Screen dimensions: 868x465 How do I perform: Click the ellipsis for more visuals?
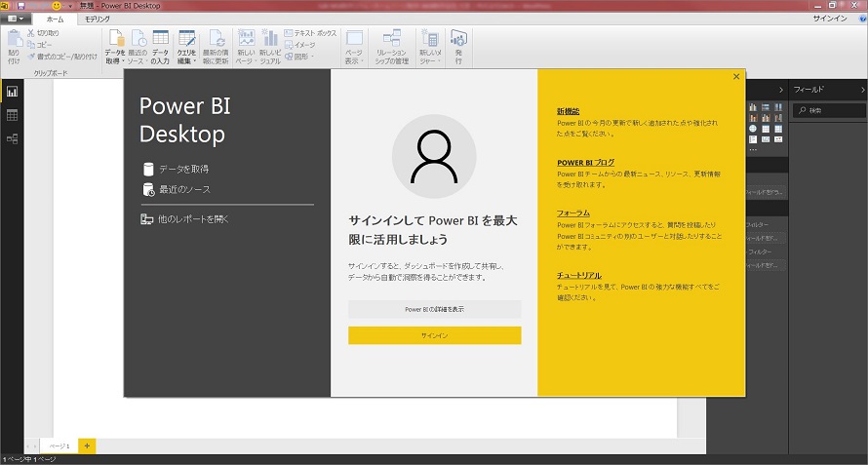[753, 150]
